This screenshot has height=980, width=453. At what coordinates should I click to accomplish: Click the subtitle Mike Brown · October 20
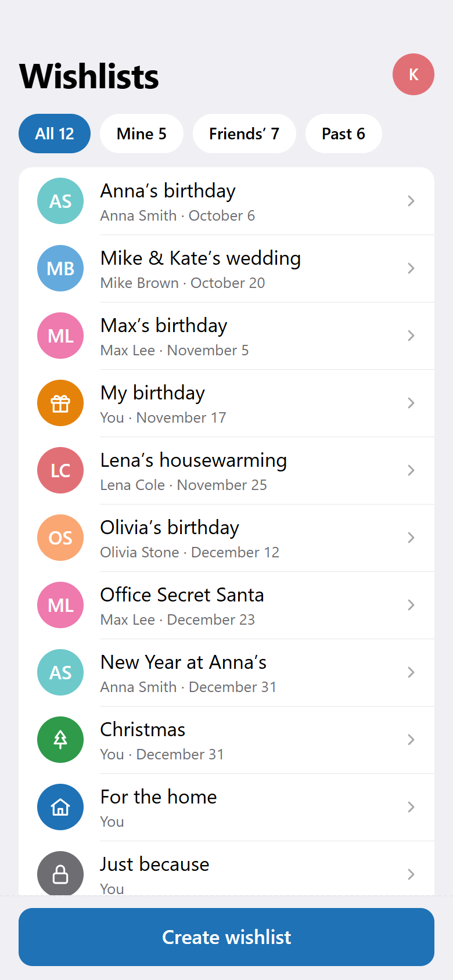point(182,283)
